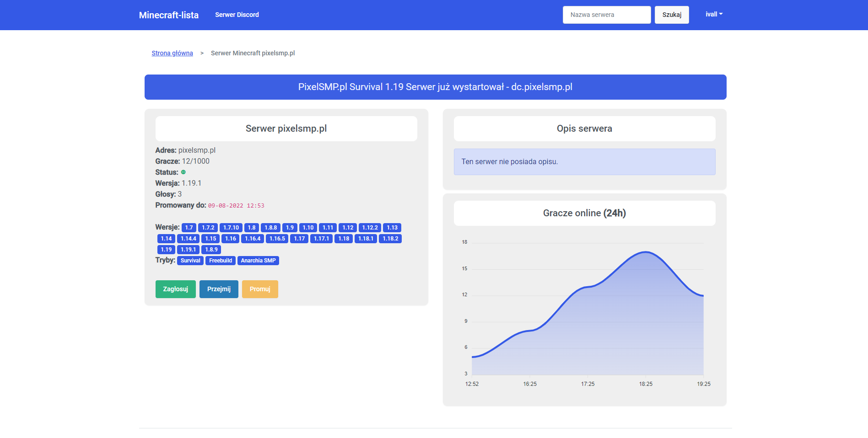The image size is (868, 438).
Task: Follow the Strona główna breadcrumb link
Action: pyautogui.click(x=172, y=53)
